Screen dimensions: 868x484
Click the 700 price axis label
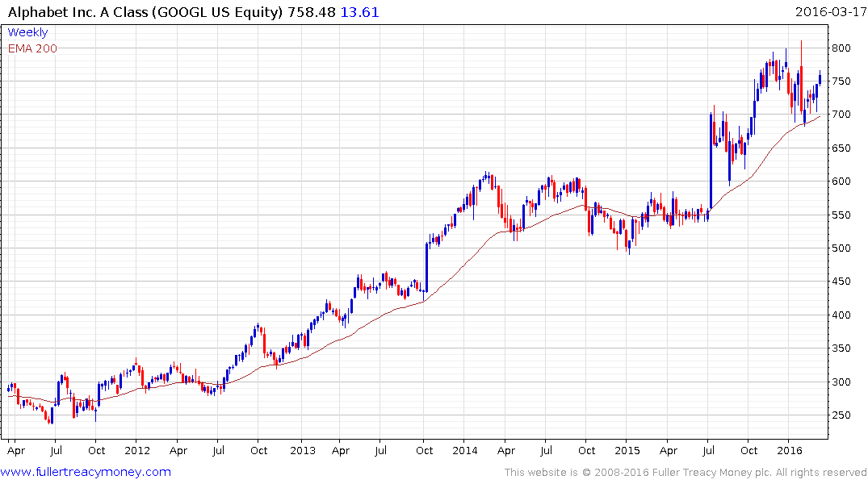tap(841, 115)
